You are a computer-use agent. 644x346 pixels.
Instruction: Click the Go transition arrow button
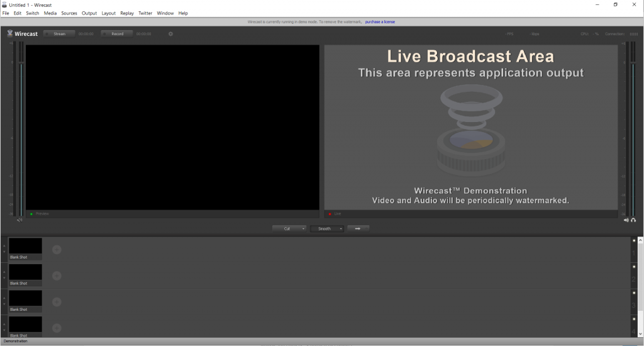coord(358,229)
